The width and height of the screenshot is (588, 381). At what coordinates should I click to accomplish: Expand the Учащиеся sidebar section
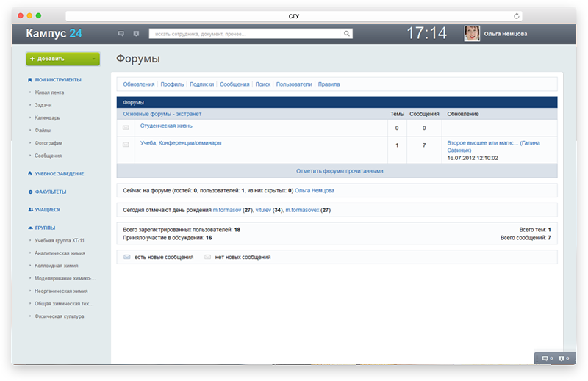pos(30,209)
